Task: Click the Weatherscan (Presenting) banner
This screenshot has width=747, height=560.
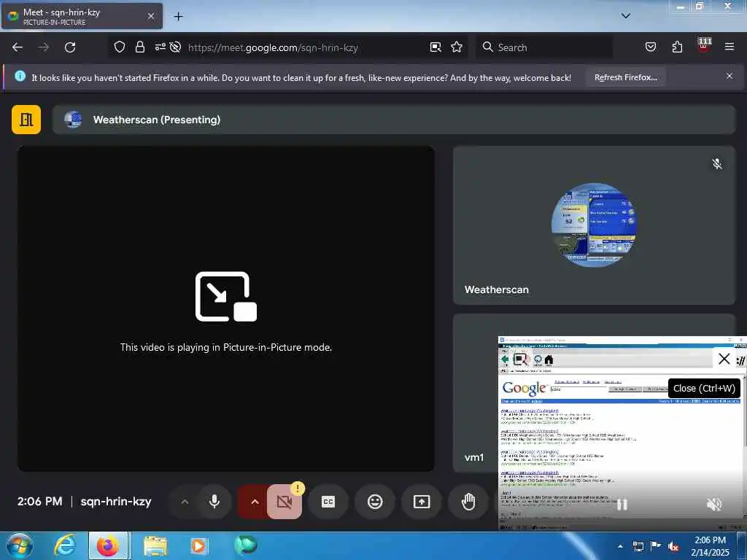Action: (393, 120)
